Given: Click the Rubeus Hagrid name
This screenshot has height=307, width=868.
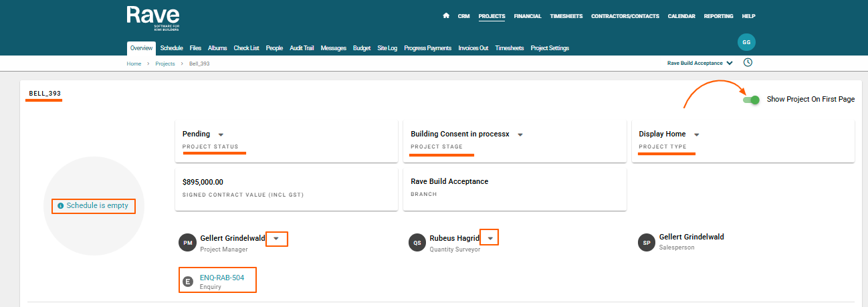Looking at the screenshot, I should click(454, 238).
